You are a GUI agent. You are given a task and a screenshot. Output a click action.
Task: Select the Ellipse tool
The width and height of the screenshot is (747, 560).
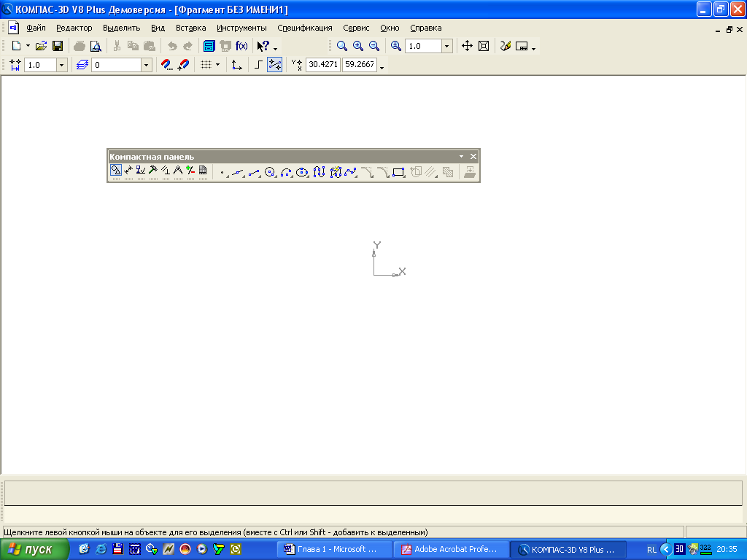click(x=302, y=172)
